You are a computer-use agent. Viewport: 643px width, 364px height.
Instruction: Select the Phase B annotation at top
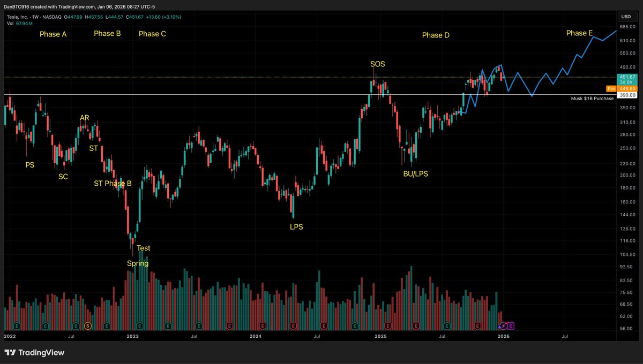point(107,33)
